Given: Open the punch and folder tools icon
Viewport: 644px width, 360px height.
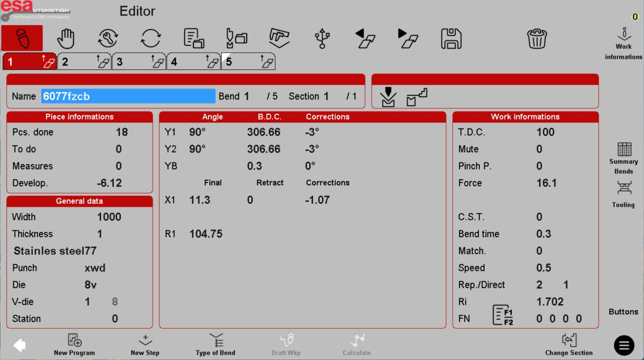Looking at the screenshot, I should coord(237,39).
